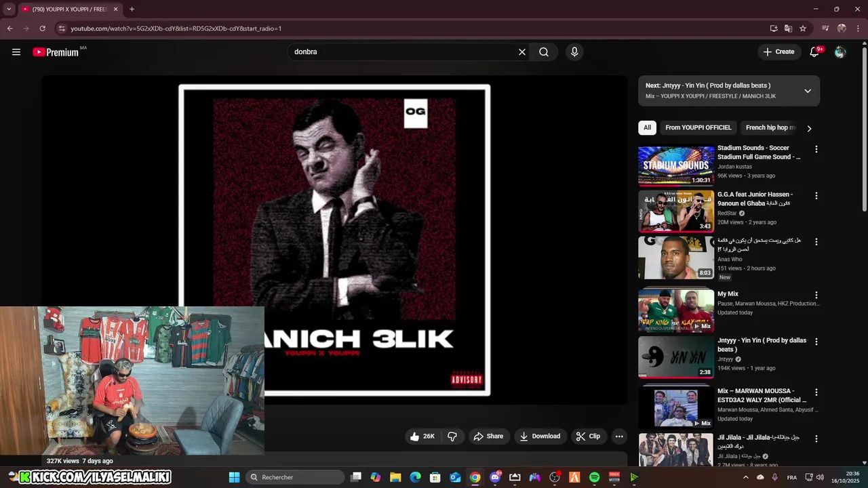
Task: Close the YouTube browser tab
Action: 115,9
